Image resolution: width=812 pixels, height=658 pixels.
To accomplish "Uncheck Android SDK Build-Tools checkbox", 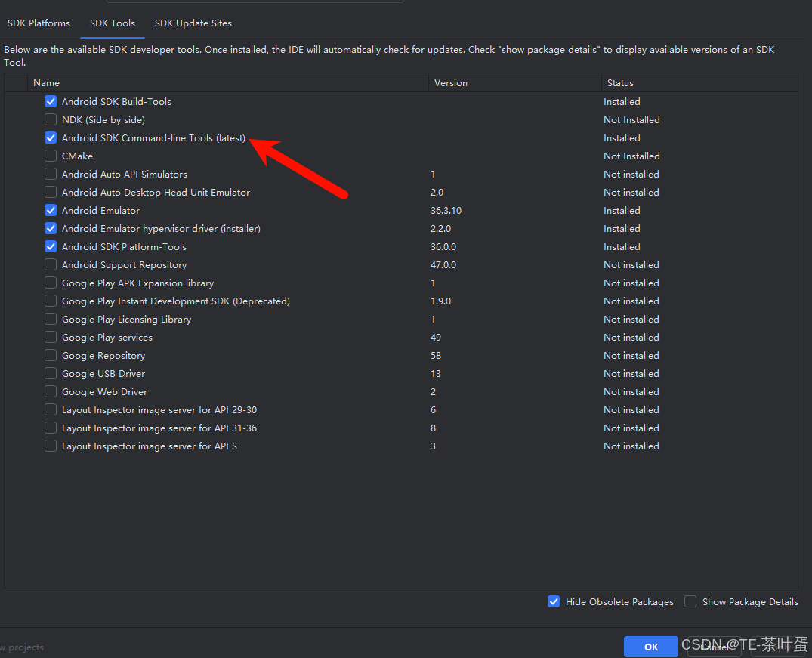I will (x=51, y=101).
